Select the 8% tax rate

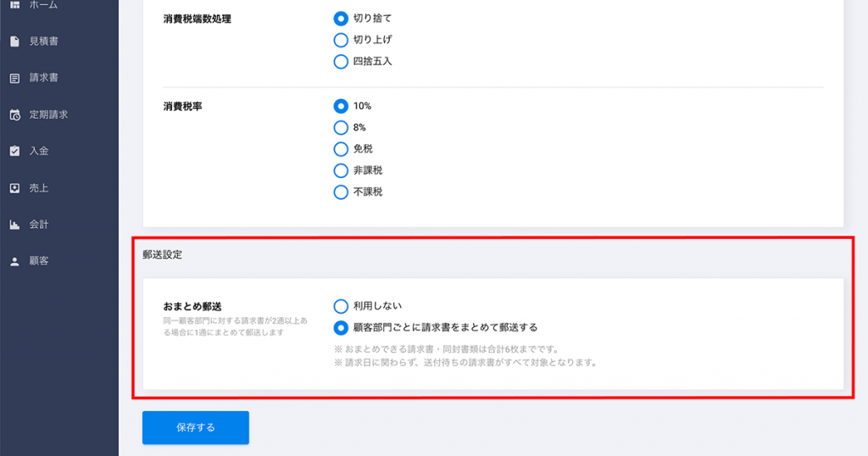pyautogui.click(x=341, y=128)
